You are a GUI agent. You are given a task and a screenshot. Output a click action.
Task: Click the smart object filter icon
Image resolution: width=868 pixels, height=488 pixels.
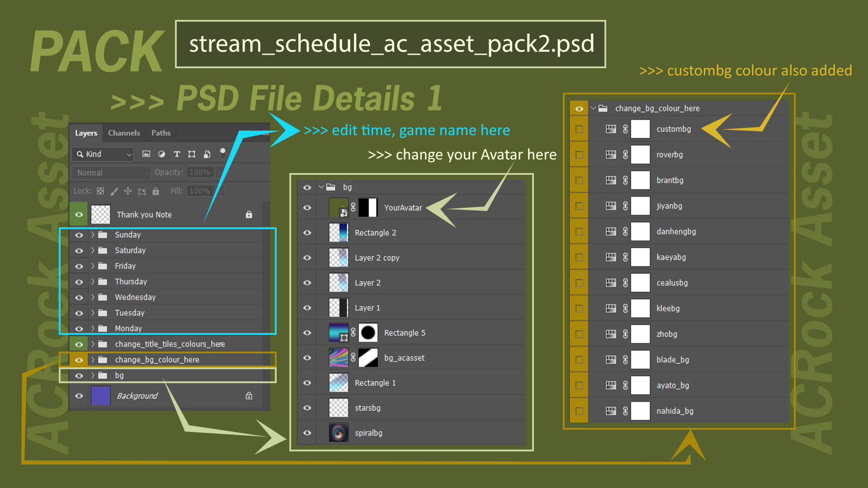(x=207, y=154)
